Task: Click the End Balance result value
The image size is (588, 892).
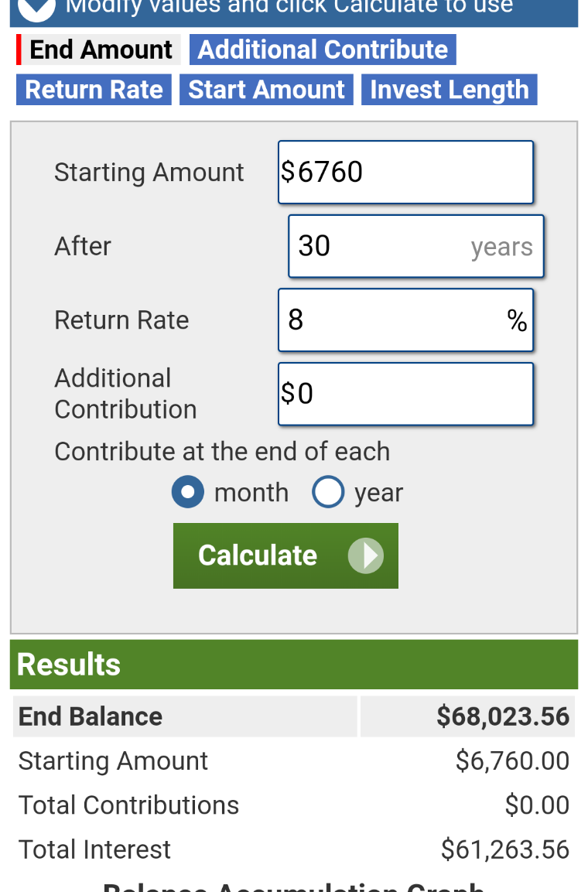Action: tap(503, 716)
